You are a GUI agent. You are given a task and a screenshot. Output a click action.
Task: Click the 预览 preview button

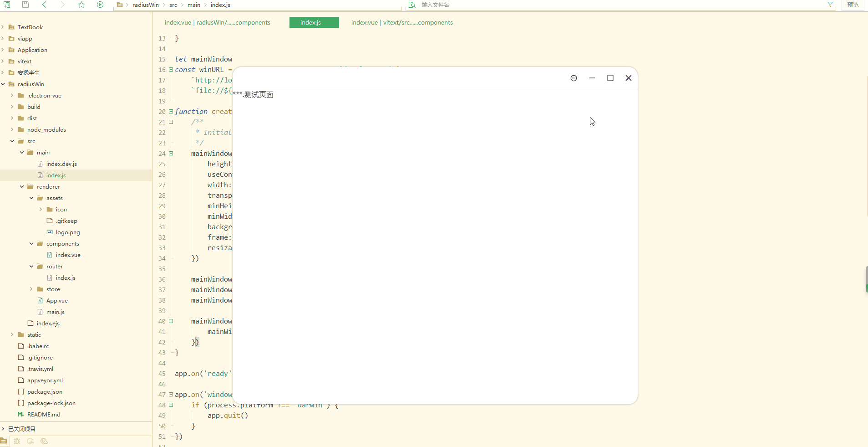click(x=852, y=5)
